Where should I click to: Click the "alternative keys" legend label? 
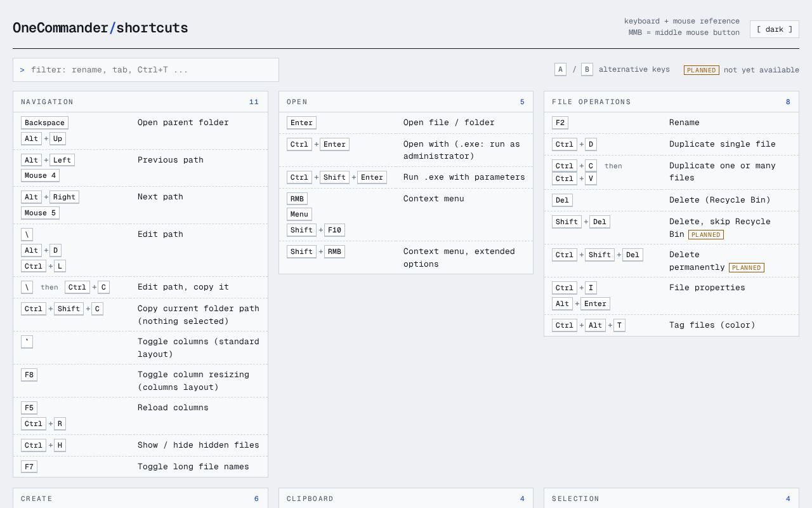[x=634, y=70]
